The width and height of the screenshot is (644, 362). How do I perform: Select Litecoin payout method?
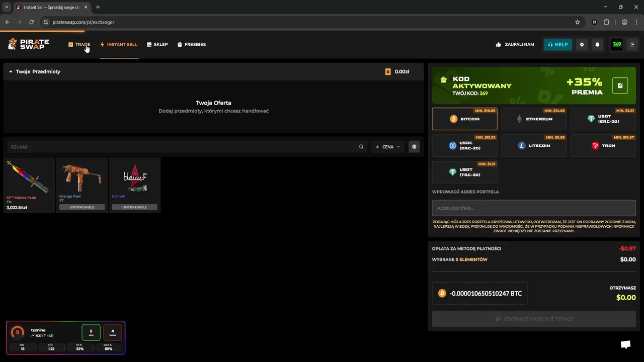534,146
